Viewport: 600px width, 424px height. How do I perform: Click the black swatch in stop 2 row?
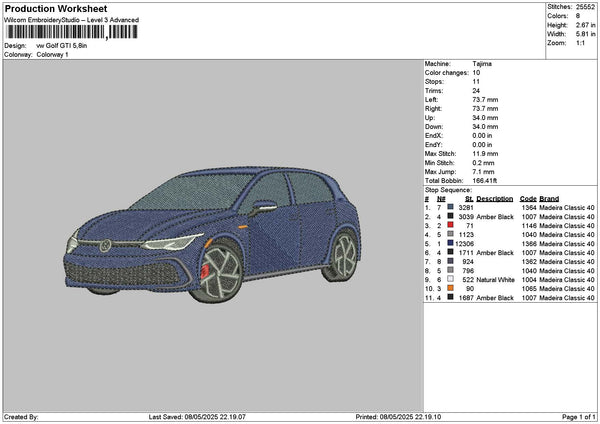[x=450, y=216]
